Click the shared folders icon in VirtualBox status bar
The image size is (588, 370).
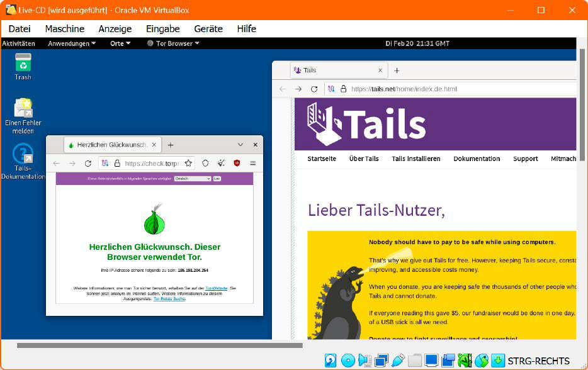(x=415, y=361)
